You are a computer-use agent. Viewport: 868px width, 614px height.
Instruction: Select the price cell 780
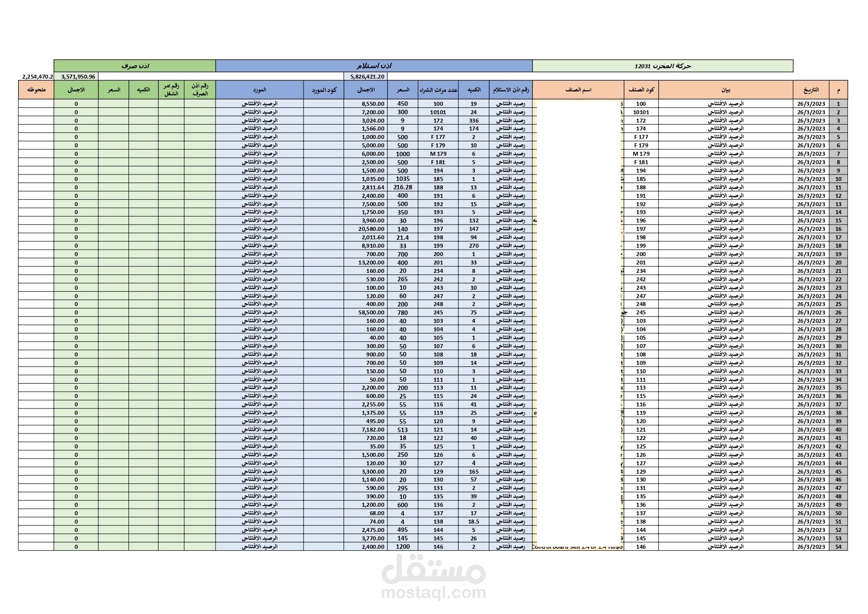click(x=403, y=312)
